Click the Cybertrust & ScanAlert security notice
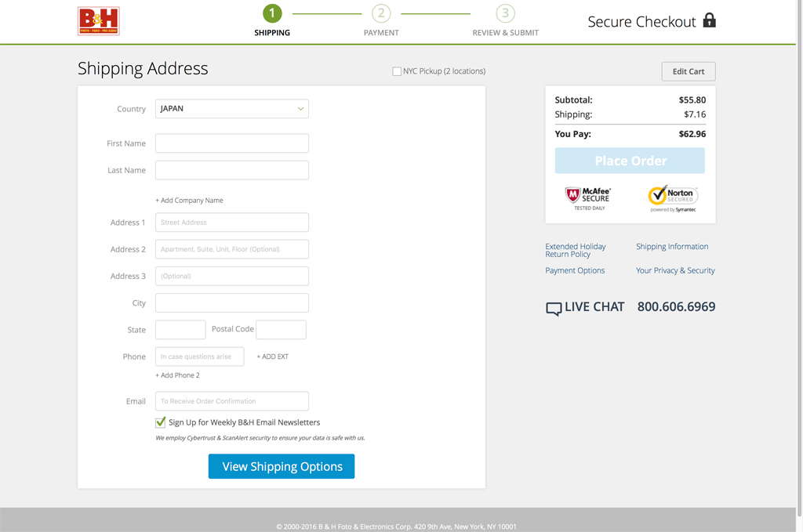This screenshot has width=803, height=532. (260, 438)
